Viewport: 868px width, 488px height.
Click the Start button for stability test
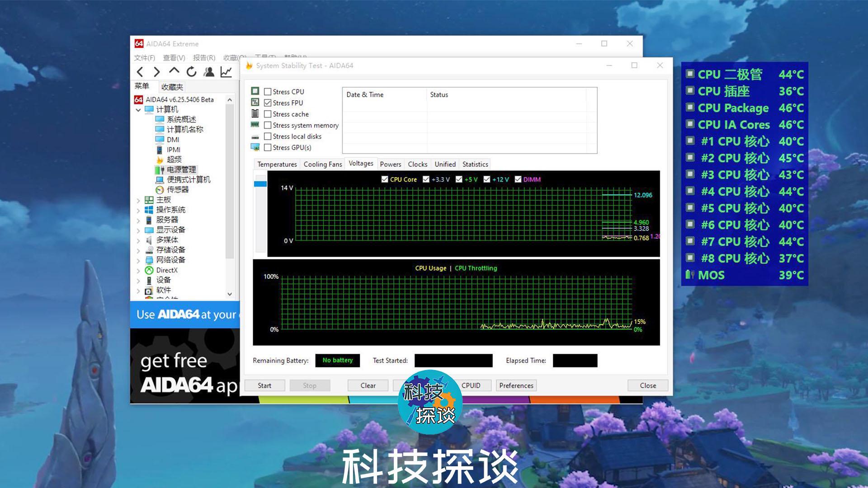pos(264,385)
